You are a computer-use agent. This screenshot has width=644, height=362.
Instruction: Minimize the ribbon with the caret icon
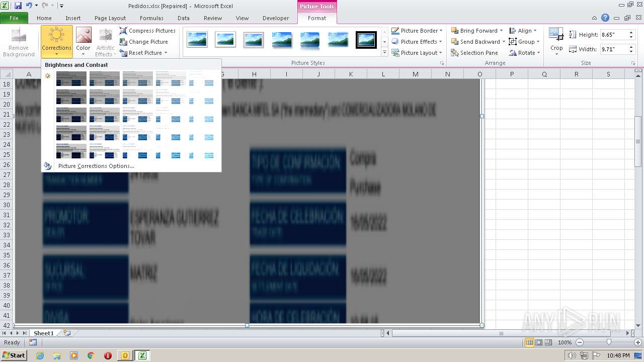click(595, 18)
